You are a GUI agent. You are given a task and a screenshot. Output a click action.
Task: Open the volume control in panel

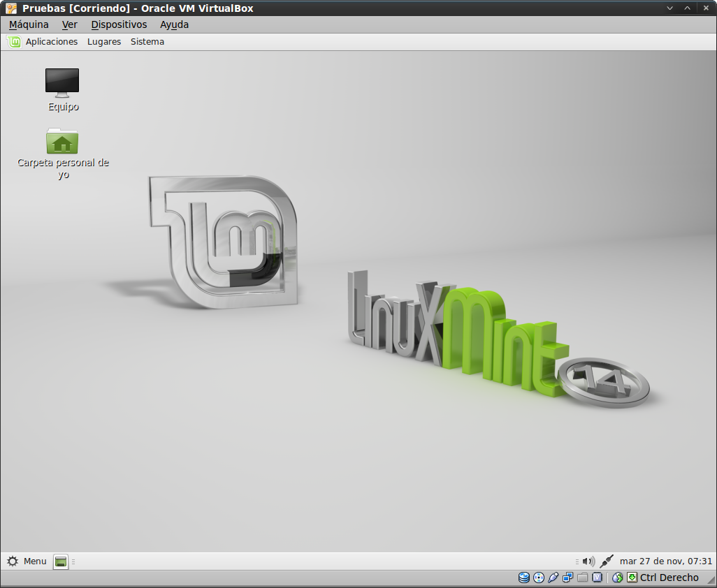(x=588, y=561)
